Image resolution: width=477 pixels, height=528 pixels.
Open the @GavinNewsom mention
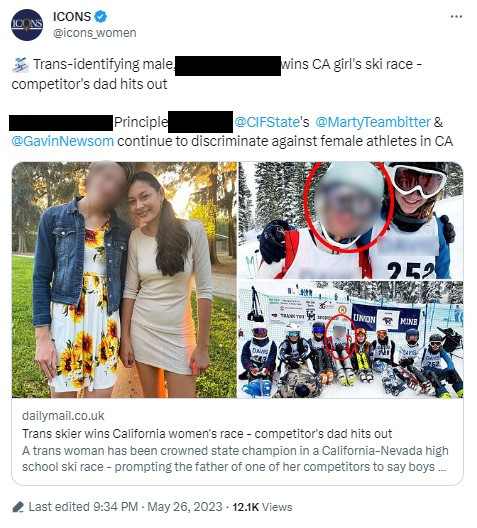[63, 141]
